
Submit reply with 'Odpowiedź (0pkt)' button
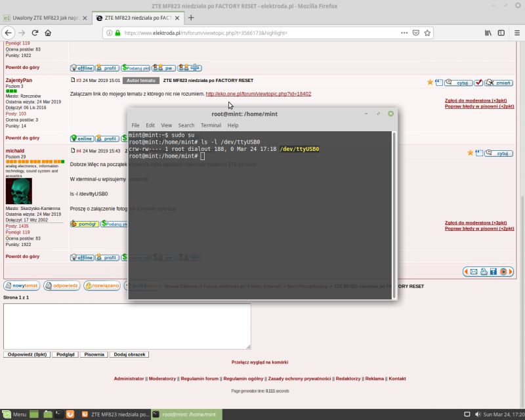27,354
